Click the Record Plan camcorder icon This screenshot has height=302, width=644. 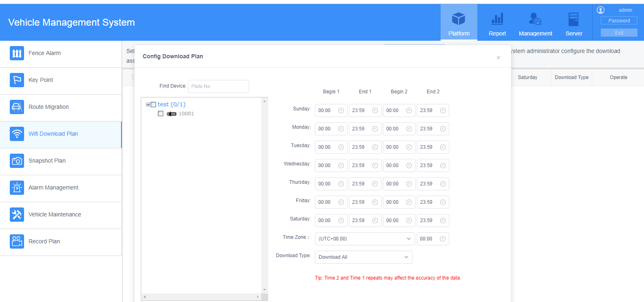(x=17, y=241)
